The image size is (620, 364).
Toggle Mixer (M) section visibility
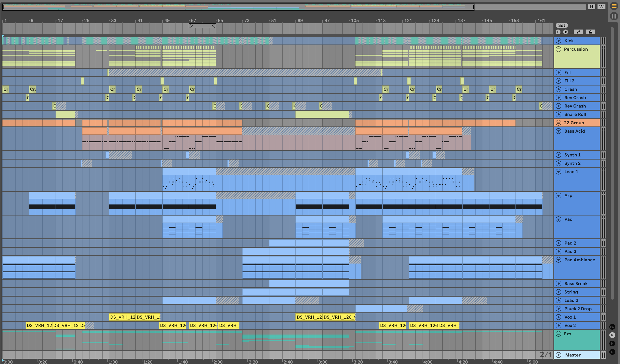pos(612,344)
